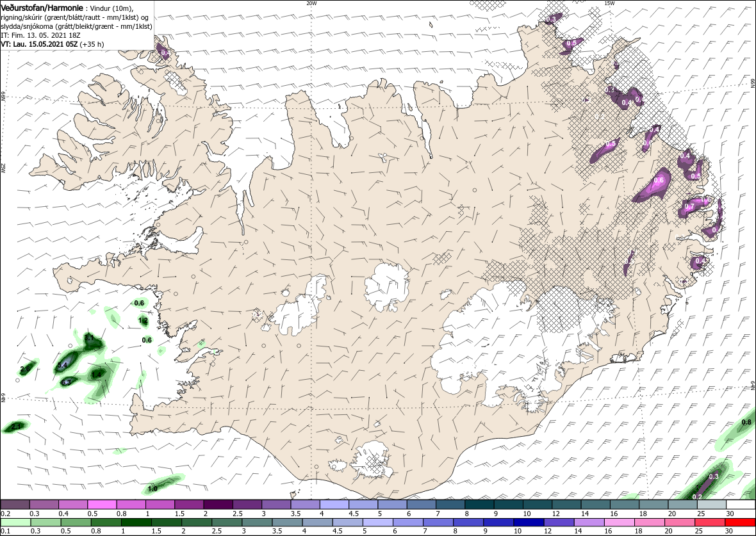Pick the grey-purple 0.2 swatch in the upper legend row
The height and width of the screenshot is (536, 756).
coord(15,505)
